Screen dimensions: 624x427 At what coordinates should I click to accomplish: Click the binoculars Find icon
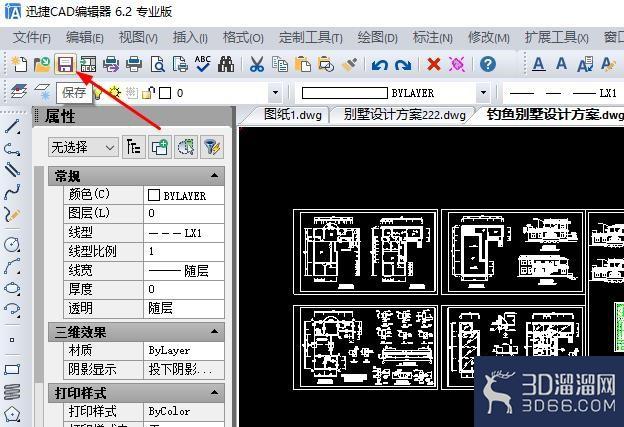click(x=226, y=64)
